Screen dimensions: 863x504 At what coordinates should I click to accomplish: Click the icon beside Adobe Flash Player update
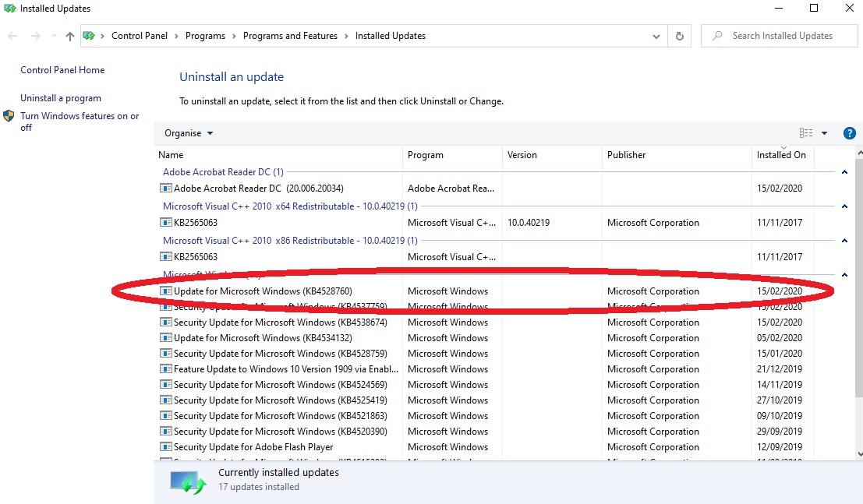point(166,447)
